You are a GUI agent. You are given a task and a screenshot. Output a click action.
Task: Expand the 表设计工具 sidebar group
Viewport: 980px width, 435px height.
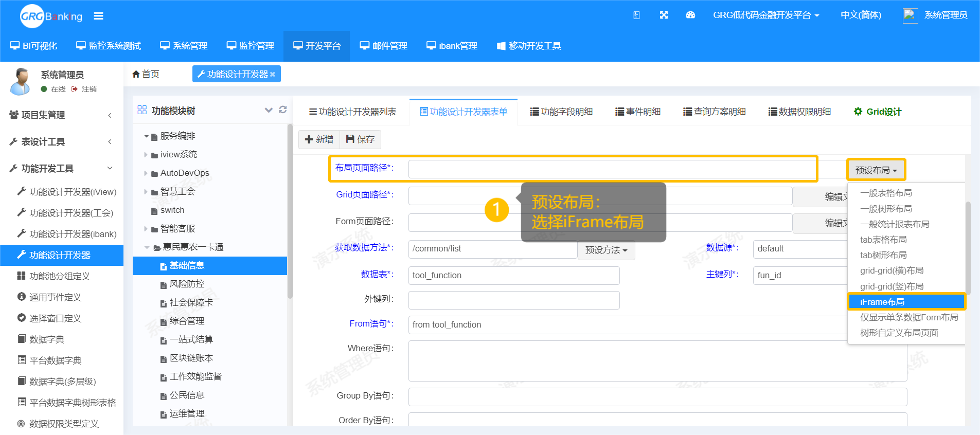tap(62, 142)
